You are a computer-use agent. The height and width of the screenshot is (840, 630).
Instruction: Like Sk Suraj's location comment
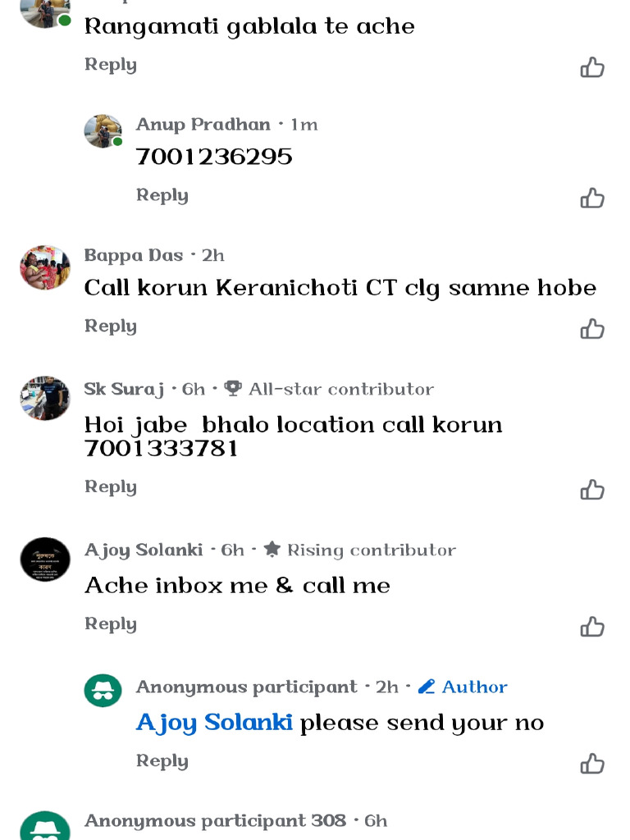click(592, 490)
